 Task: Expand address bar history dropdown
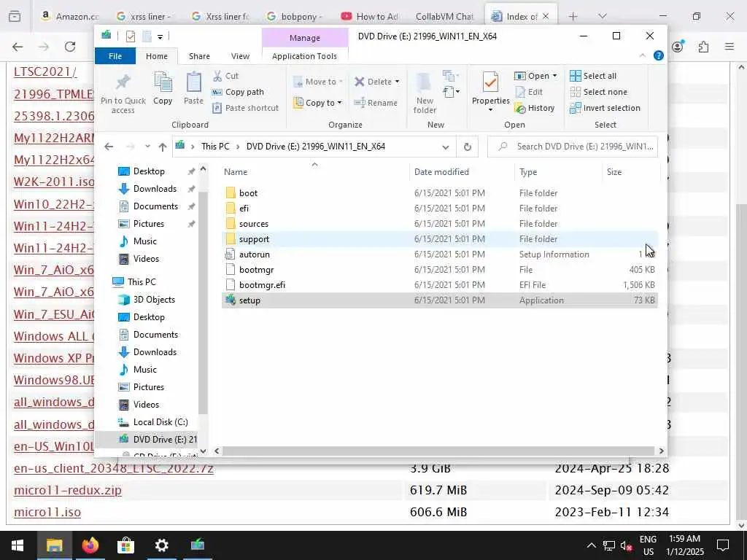click(446, 147)
